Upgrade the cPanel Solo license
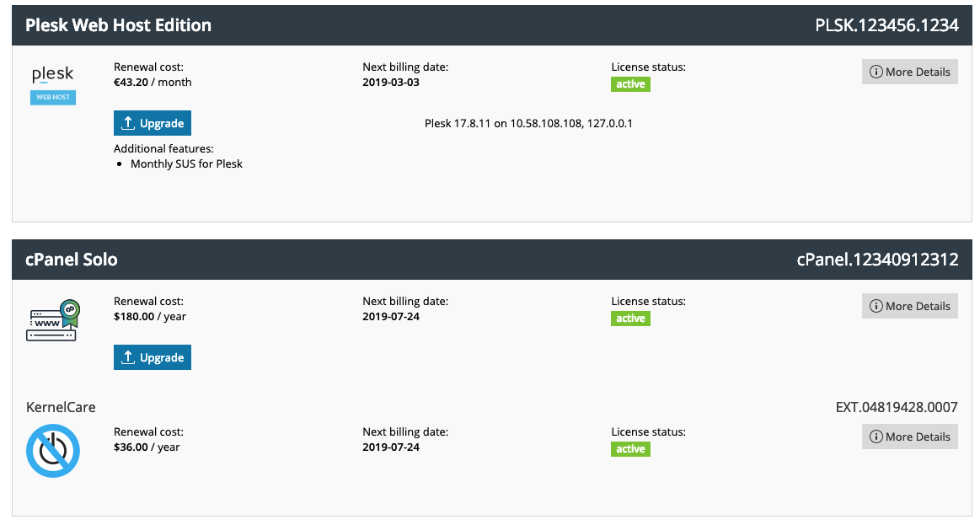 153,357
